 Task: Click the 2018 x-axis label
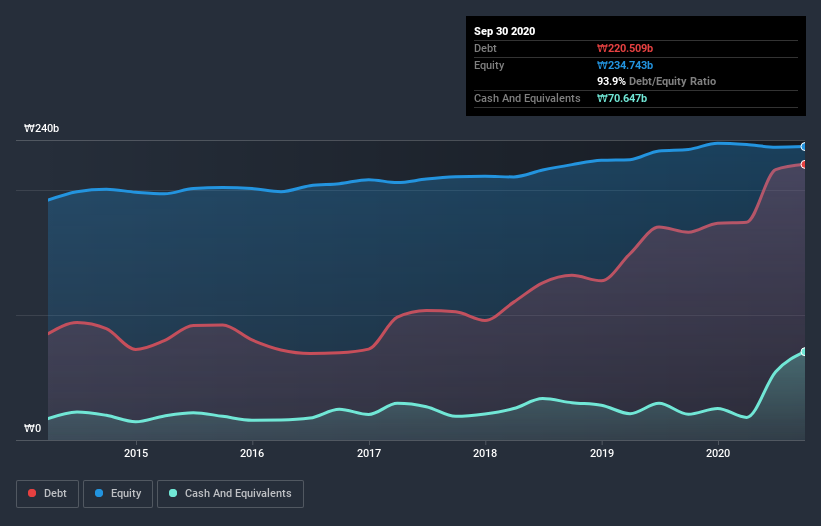tap(485, 453)
